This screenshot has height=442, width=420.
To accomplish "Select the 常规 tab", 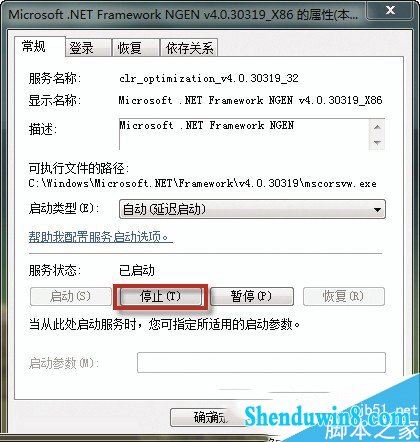I will click(x=39, y=46).
